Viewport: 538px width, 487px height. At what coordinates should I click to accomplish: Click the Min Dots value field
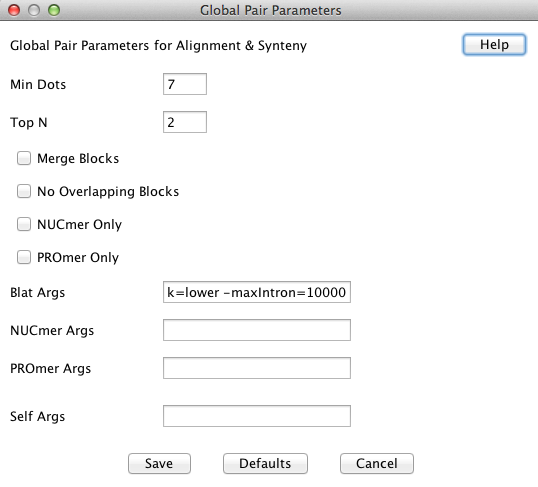(x=185, y=84)
